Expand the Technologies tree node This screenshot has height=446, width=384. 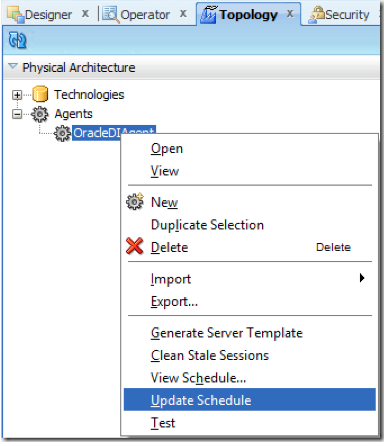point(17,95)
